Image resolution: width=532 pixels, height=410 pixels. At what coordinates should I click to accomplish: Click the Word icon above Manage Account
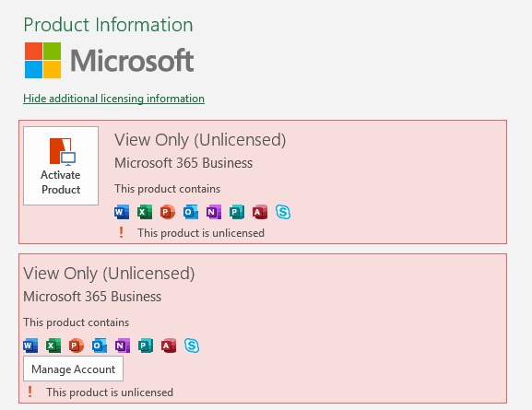[30, 346]
